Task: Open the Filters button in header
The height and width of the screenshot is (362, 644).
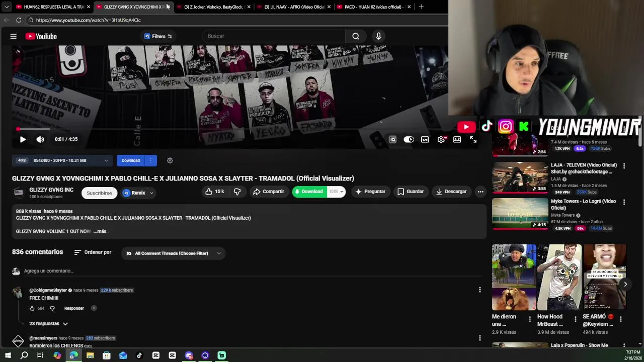Action: pyautogui.click(x=158, y=36)
